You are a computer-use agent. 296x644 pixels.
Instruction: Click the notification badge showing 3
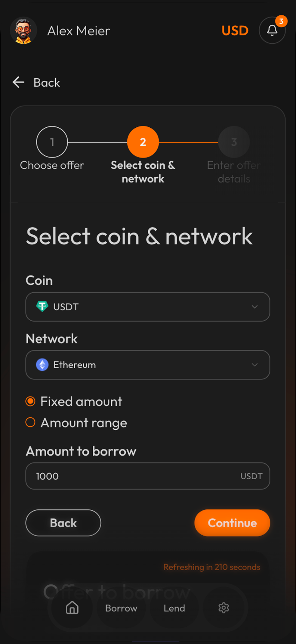coord(281,21)
